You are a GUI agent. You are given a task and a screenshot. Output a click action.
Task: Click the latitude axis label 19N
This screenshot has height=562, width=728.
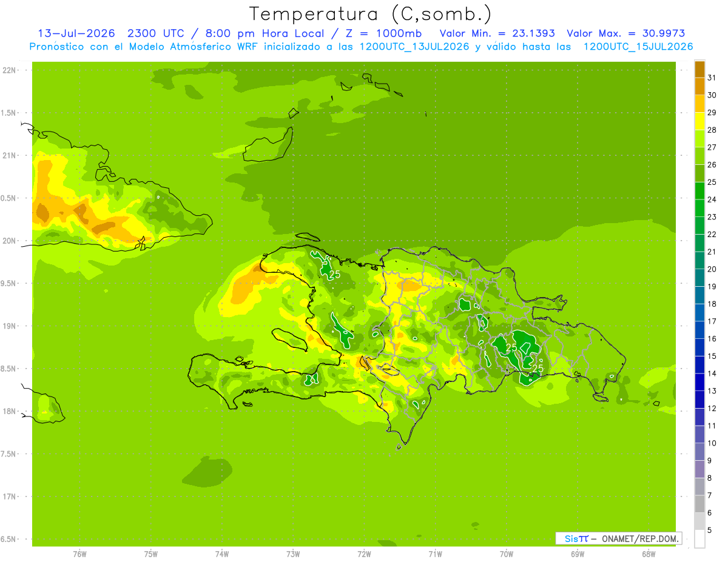10,326
